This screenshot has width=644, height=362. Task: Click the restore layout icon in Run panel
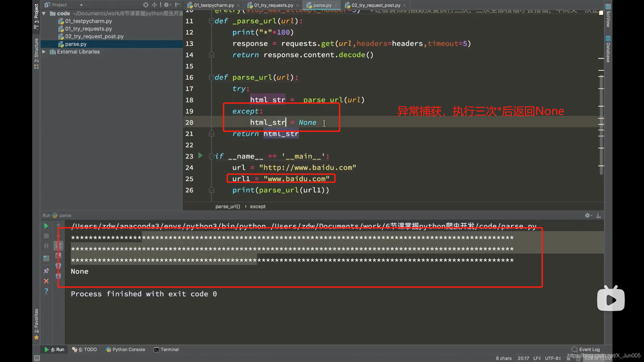(46, 258)
